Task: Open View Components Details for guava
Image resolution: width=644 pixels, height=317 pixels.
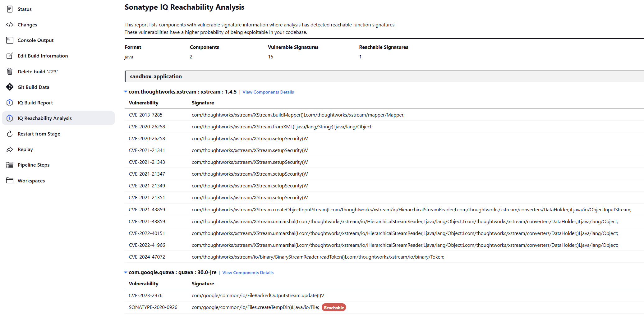Action: pyautogui.click(x=248, y=273)
